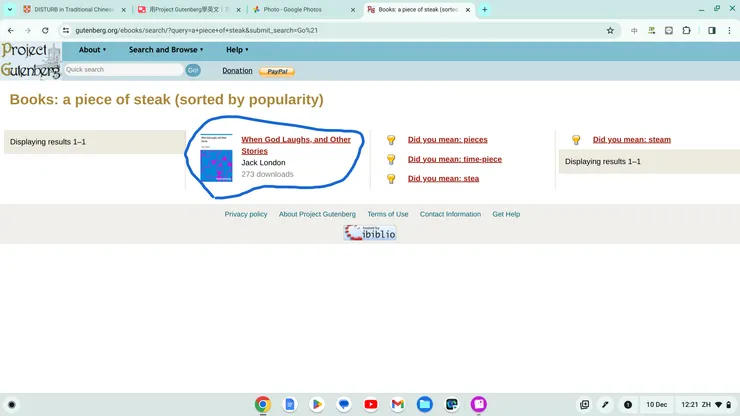Switch to the DISTURB in Traditional Chinese tab
Viewport: 740px width, 416px height.
pyautogui.click(x=73, y=9)
